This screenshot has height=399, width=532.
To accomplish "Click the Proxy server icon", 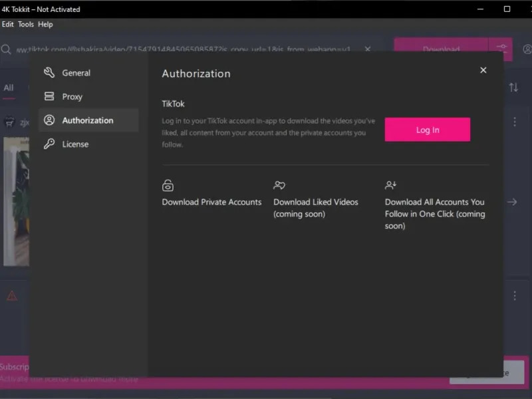I will (x=49, y=96).
